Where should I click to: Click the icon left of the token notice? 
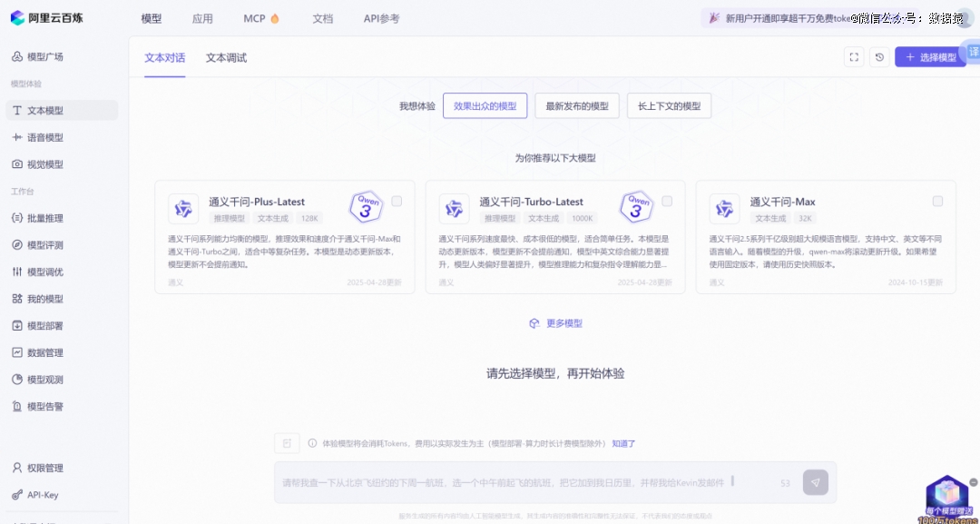click(x=287, y=443)
